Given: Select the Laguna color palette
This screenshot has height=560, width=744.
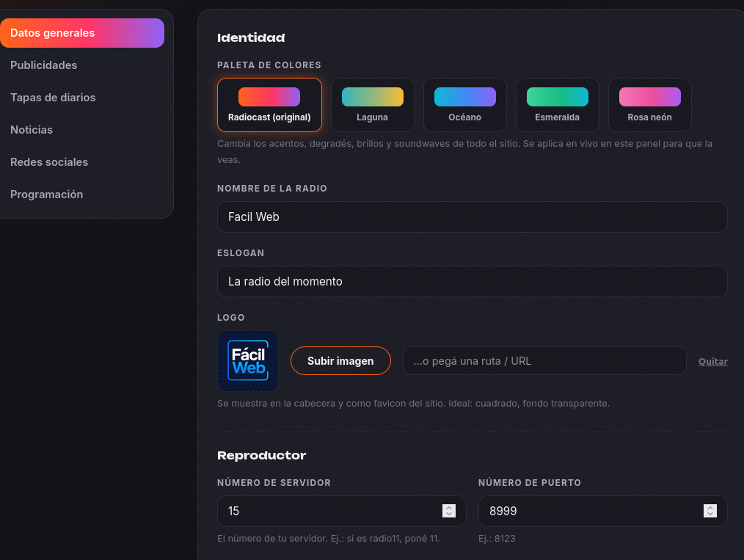Looking at the screenshot, I should pos(373,105).
